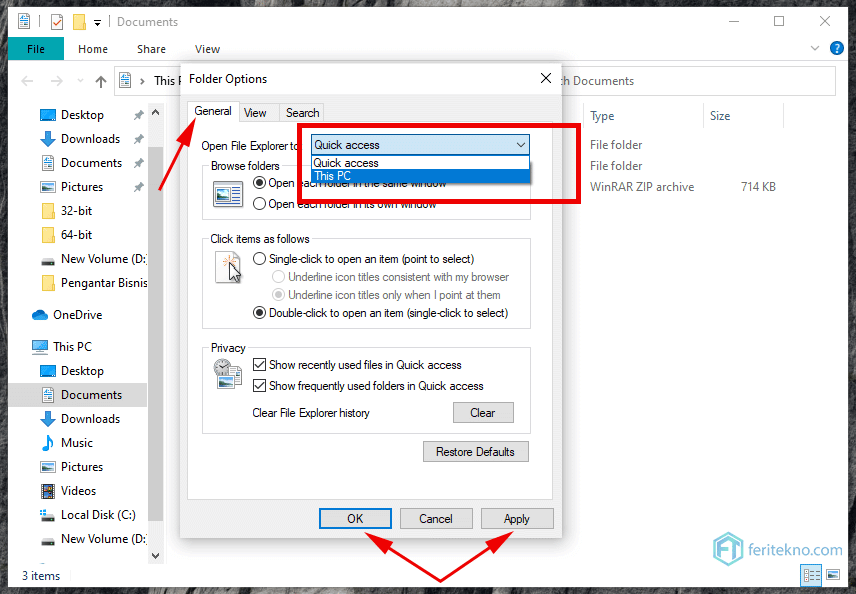
Task: Open pinned Pictures in Quick access
Action: coord(82,187)
